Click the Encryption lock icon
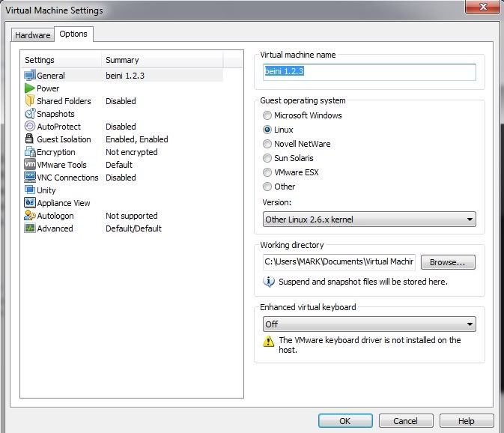 (x=30, y=152)
